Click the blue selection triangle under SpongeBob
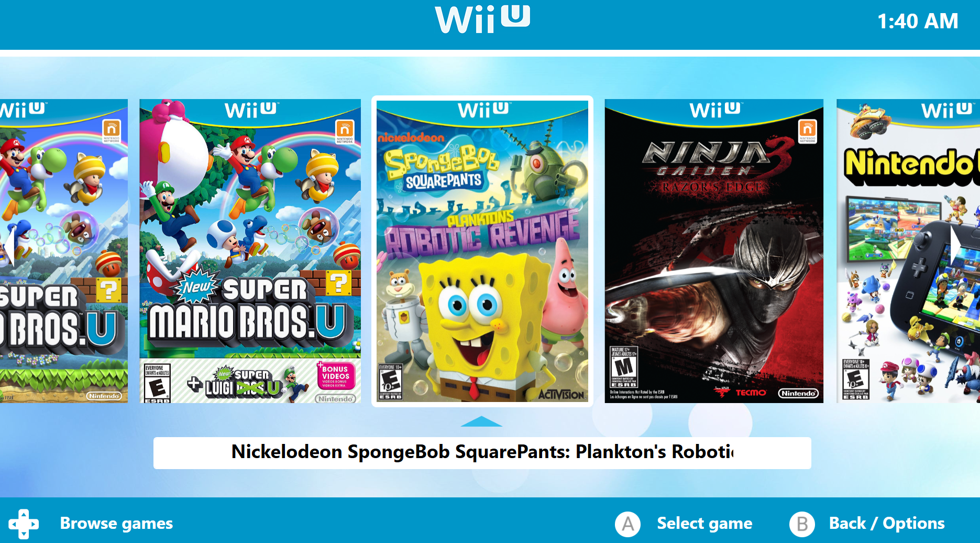The width and height of the screenshot is (980, 543). pos(481,421)
